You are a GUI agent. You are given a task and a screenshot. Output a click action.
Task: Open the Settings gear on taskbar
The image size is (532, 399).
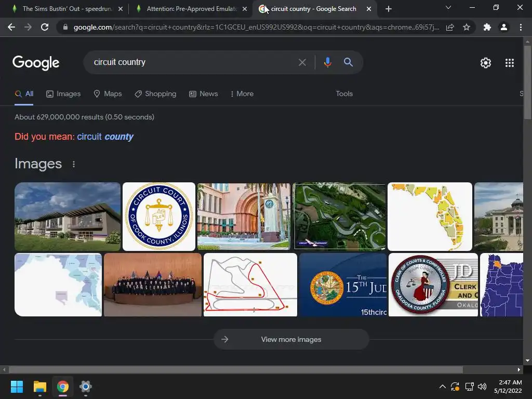86,387
